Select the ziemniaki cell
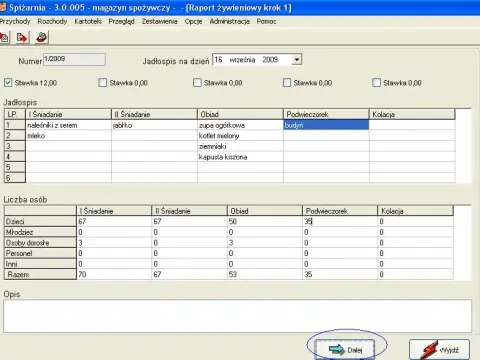Screen dimensions: 480x360 tap(240, 146)
